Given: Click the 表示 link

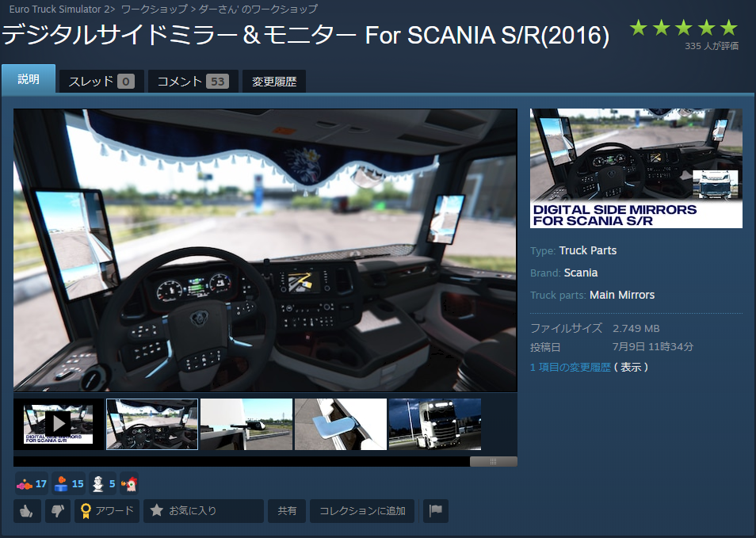Looking at the screenshot, I should (x=631, y=368).
